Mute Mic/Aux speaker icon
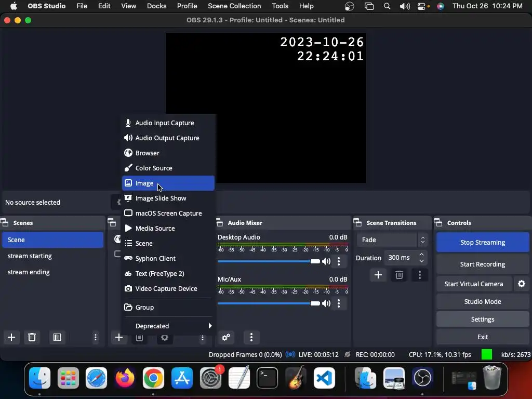Image resolution: width=532 pixels, height=399 pixels. pyautogui.click(x=326, y=303)
